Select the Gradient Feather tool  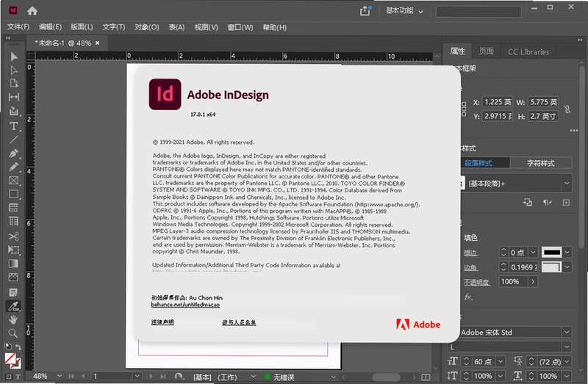pyautogui.click(x=14, y=278)
